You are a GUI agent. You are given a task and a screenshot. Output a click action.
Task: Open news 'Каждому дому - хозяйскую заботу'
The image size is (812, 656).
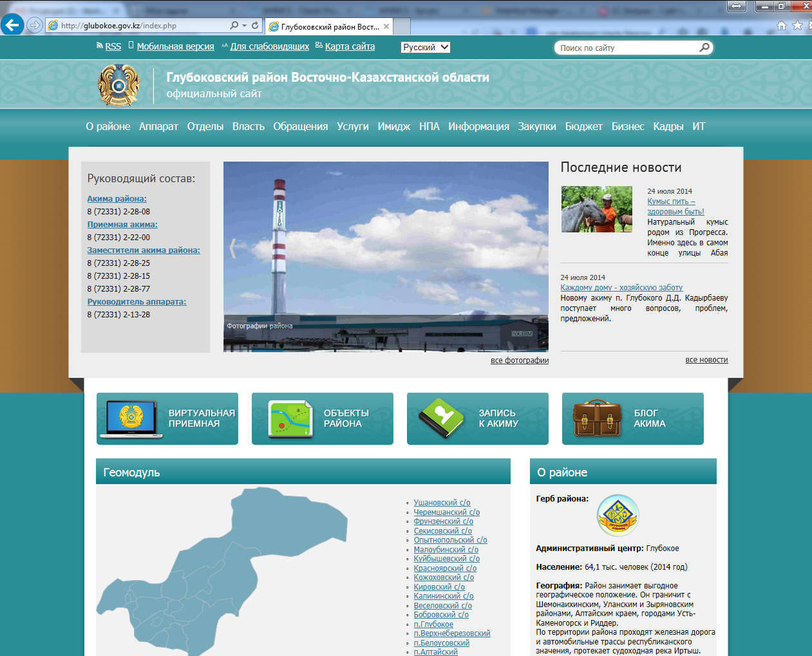(621, 288)
